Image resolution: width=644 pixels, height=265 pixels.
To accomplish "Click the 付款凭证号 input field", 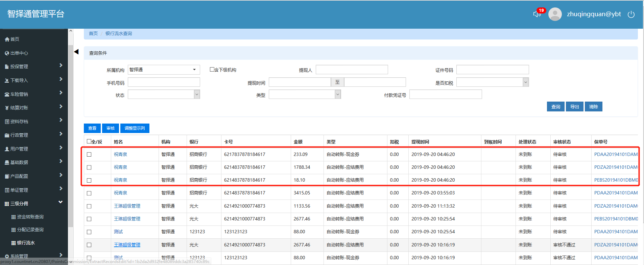I will (445, 95).
